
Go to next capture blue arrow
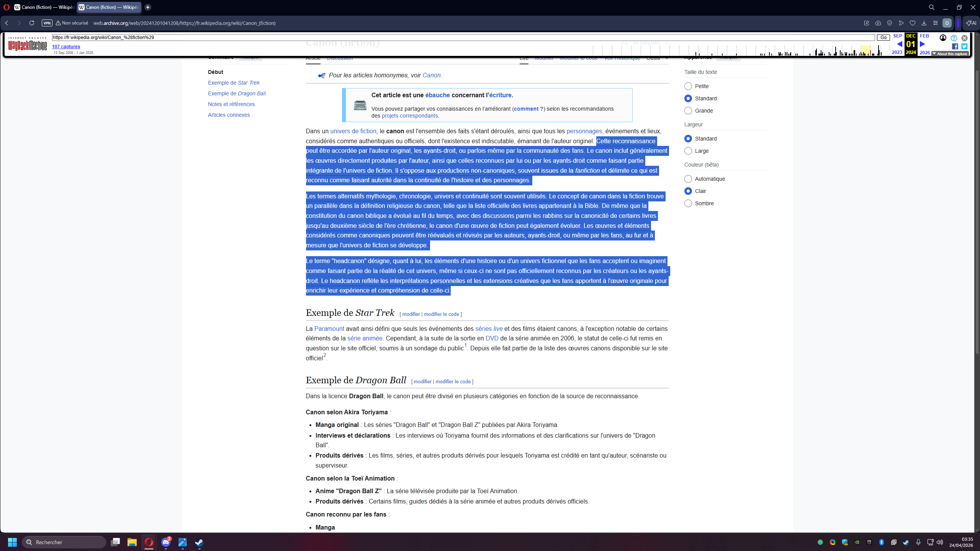click(x=922, y=44)
